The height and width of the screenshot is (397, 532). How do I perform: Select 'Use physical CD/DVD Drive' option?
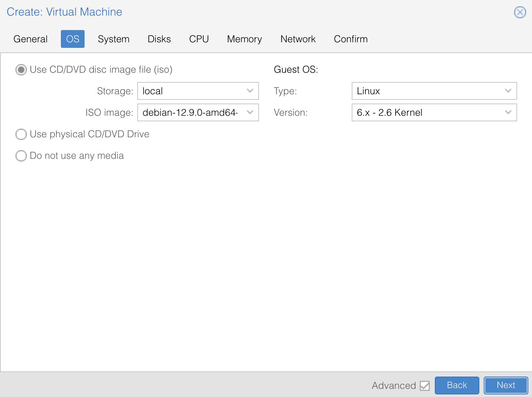21,134
